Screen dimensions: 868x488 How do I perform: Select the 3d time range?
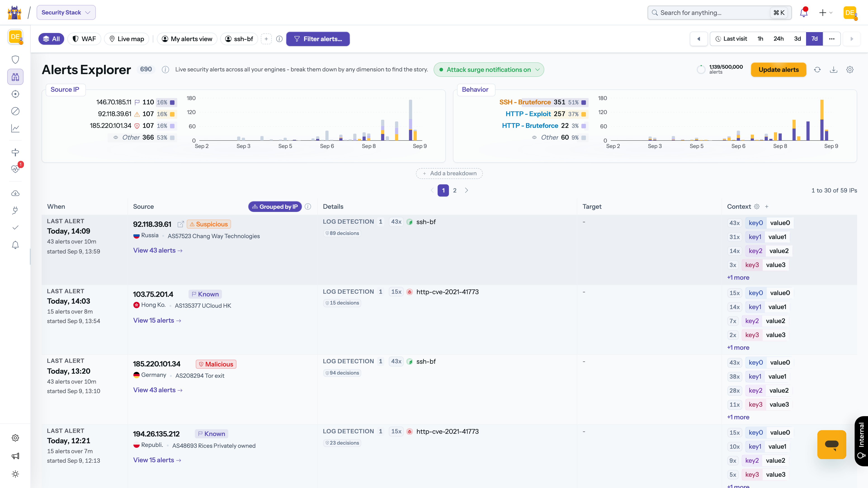pyautogui.click(x=797, y=39)
